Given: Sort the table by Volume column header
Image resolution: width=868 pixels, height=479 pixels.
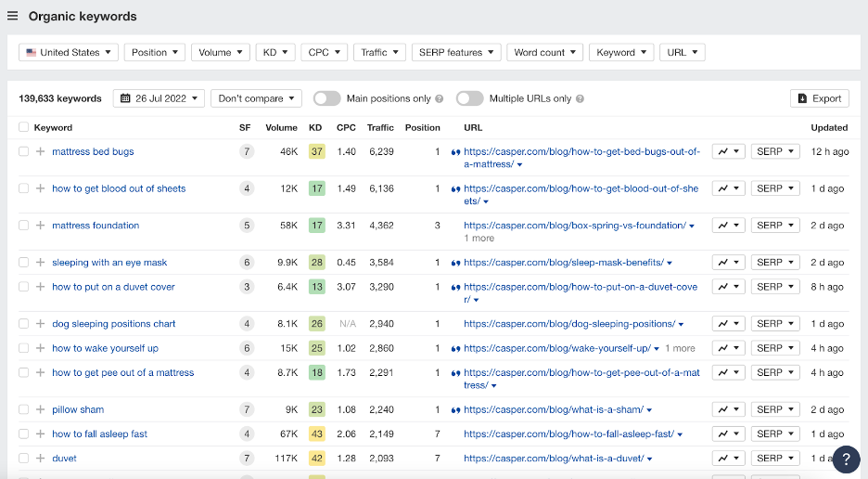Looking at the screenshot, I should click(281, 127).
